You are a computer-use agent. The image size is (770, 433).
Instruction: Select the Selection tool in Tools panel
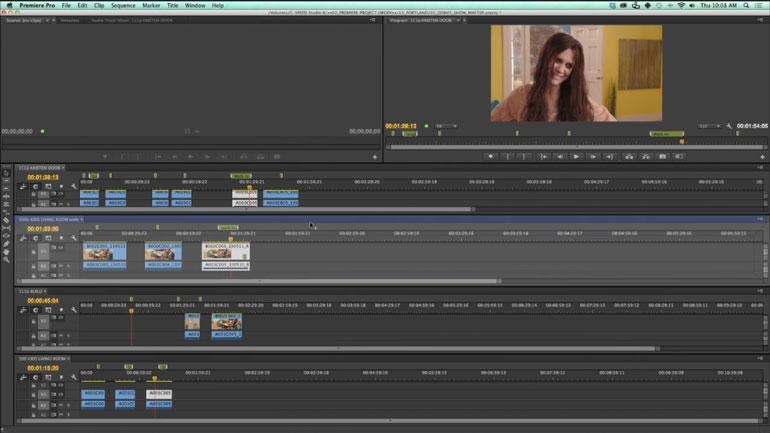point(6,173)
